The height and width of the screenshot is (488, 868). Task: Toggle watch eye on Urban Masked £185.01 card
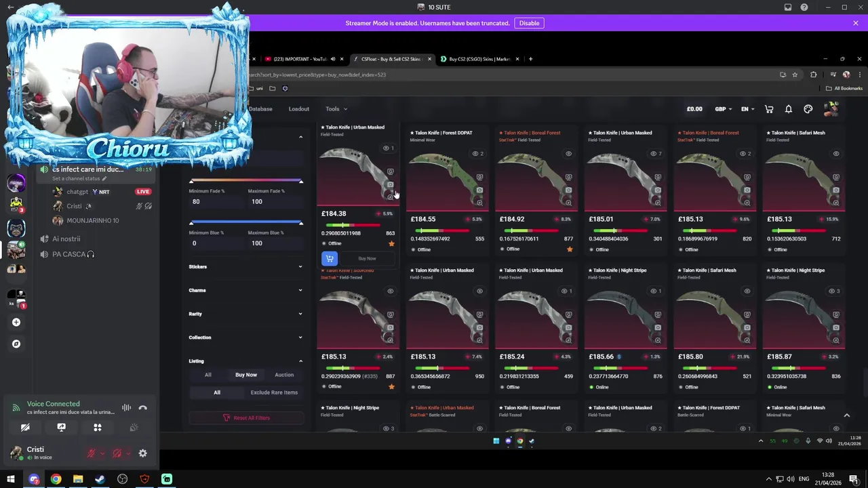click(654, 154)
